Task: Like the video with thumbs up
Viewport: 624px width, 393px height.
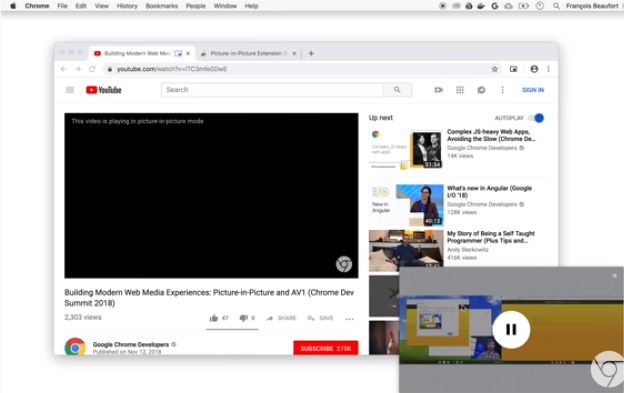Action: [214, 318]
